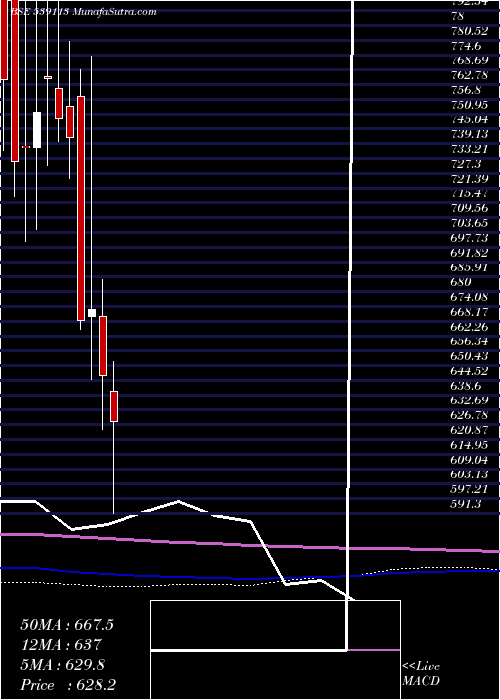
Task: Click the small white candlestick body near 668
Action: pyautogui.click(x=92, y=313)
